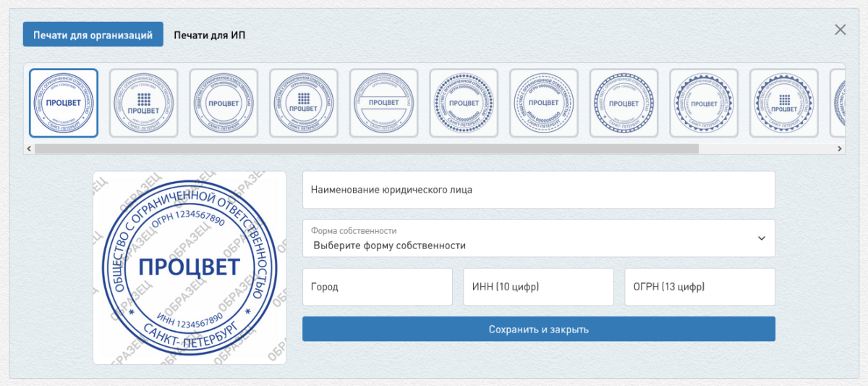Screen dimensions: 868x386
Task: Focus the "ОГРН (13 цифр)" input field
Action: pos(699,287)
